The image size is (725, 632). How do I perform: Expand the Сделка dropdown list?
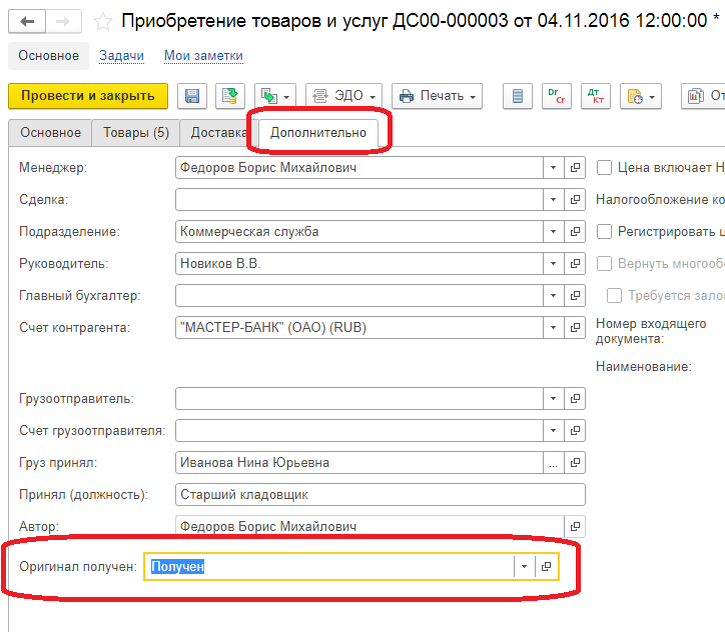(x=553, y=200)
